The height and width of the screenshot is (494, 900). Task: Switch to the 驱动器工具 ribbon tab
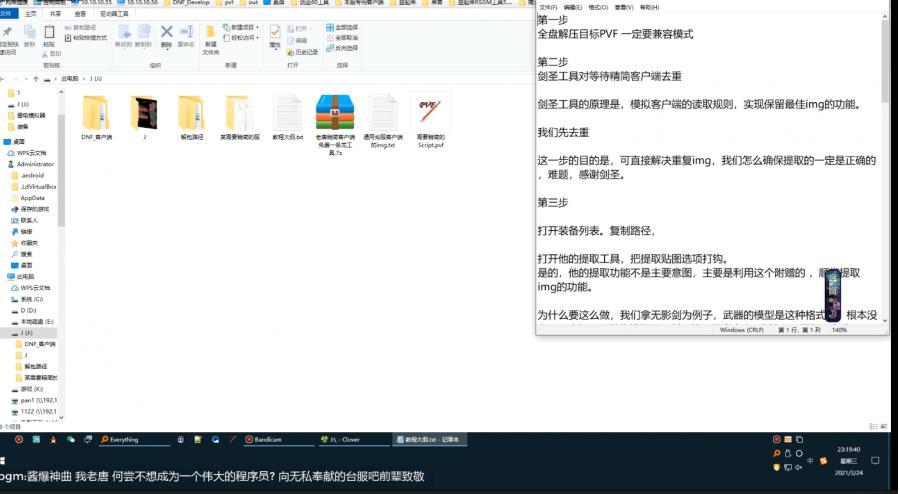[x=114, y=13]
